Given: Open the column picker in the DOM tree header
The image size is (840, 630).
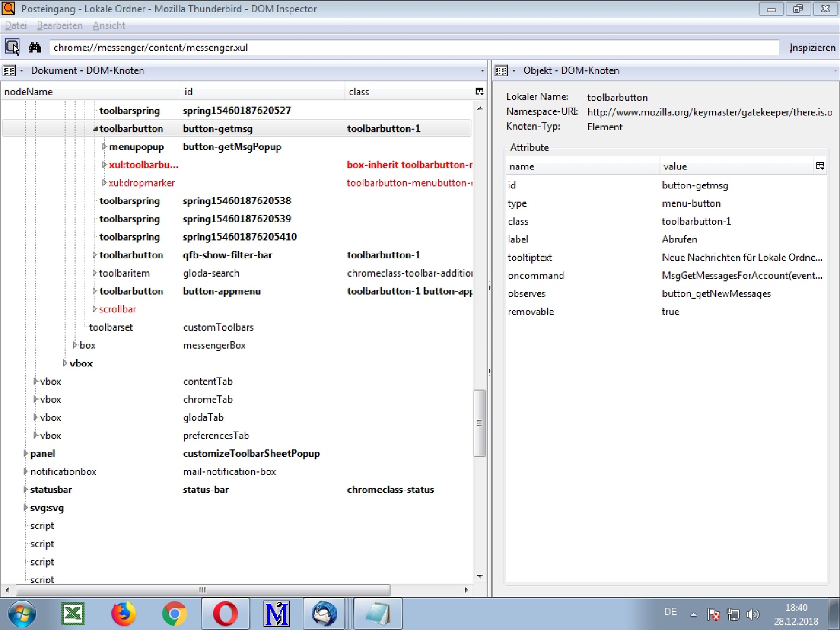Looking at the screenshot, I should tap(479, 91).
